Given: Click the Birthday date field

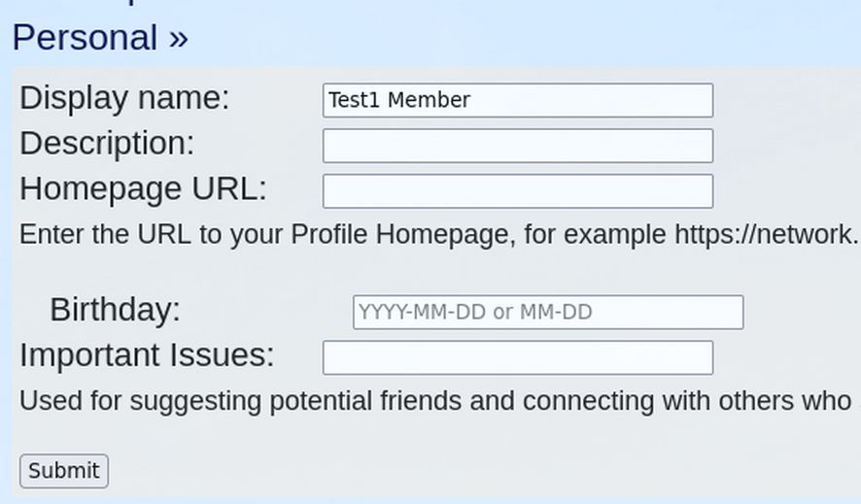Looking at the screenshot, I should 547,313.
